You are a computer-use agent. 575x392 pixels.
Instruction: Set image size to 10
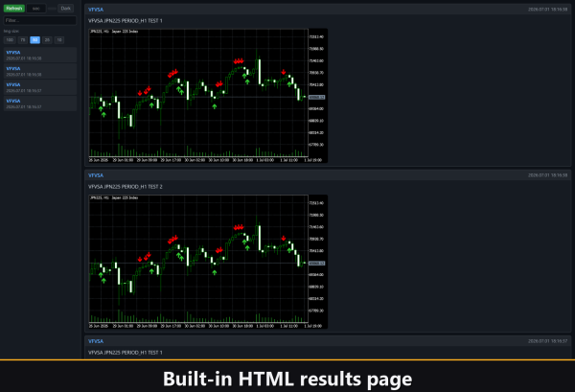59,40
